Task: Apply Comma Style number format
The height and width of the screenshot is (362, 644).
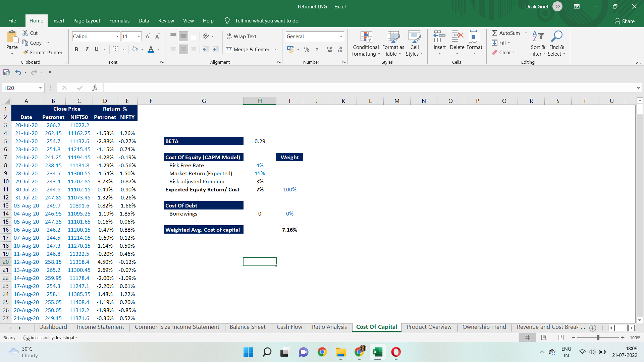Action: (317, 49)
